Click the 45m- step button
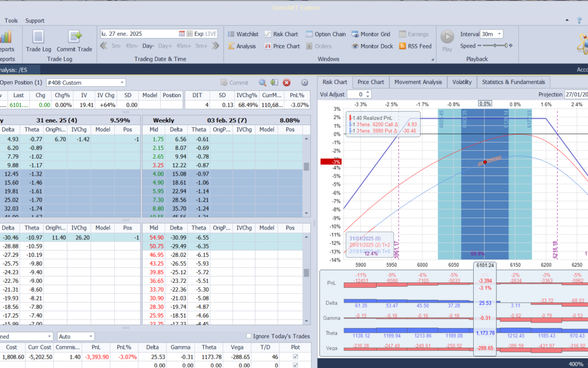588x368 pixels. click(132, 46)
